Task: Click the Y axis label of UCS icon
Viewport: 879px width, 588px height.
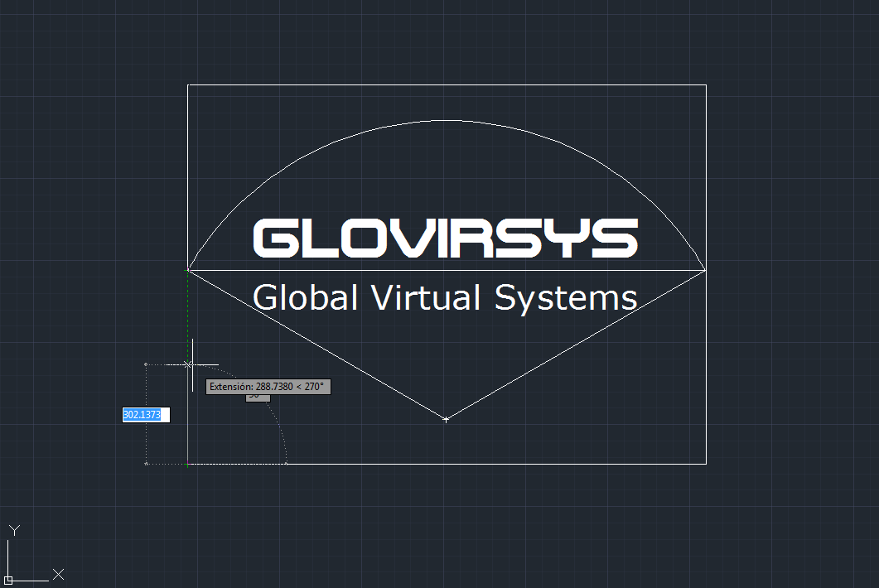Action: coord(14,530)
